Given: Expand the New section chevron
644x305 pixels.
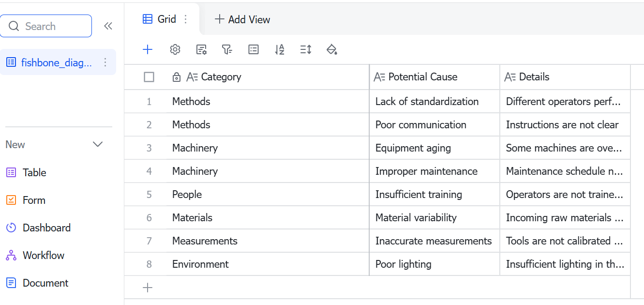Looking at the screenshot, I should [x=98, y=144].
